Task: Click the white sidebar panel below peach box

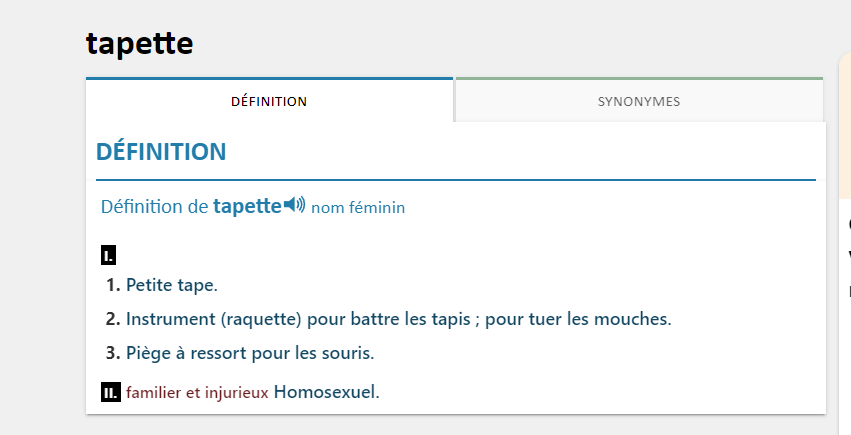Action: pos(845,317)
